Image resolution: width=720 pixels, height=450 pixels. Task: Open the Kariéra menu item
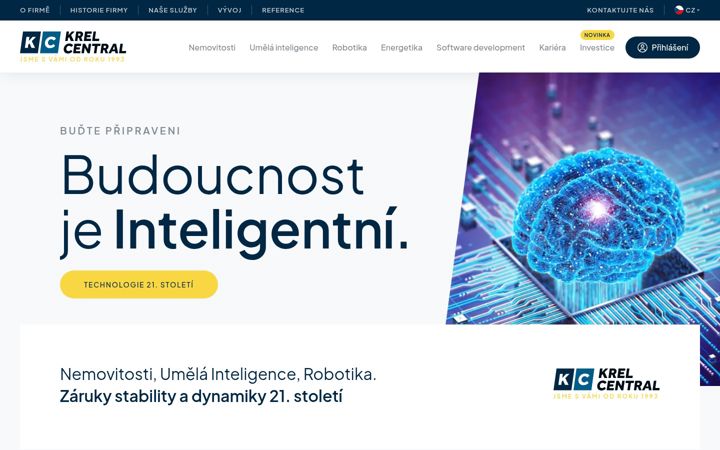[552, 48]
